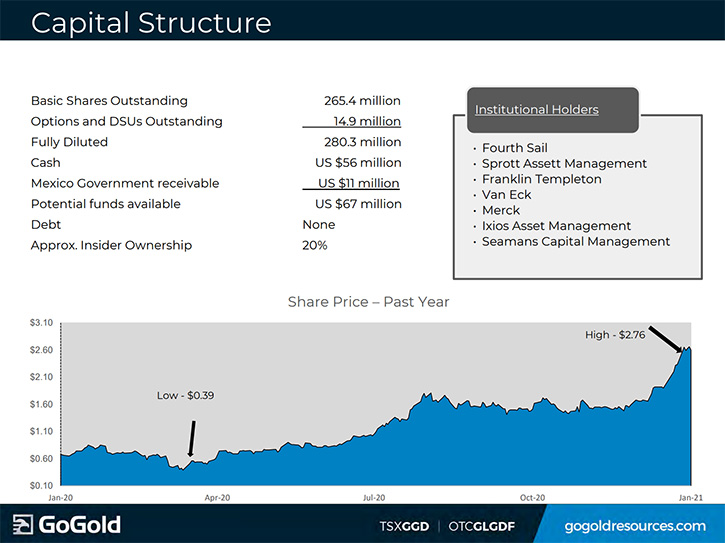Click 'Share Price – Past Year' chart title
Image resolution: width=725 pixels, height=543 pixels.
point(369,302)
